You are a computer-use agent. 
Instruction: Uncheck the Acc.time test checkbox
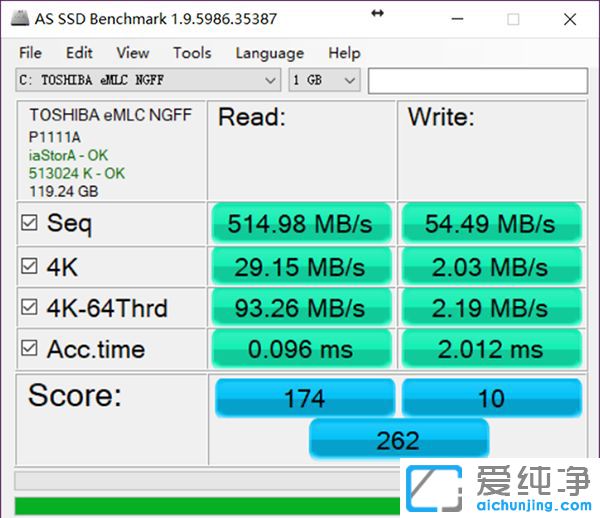[x=29, y=348]
